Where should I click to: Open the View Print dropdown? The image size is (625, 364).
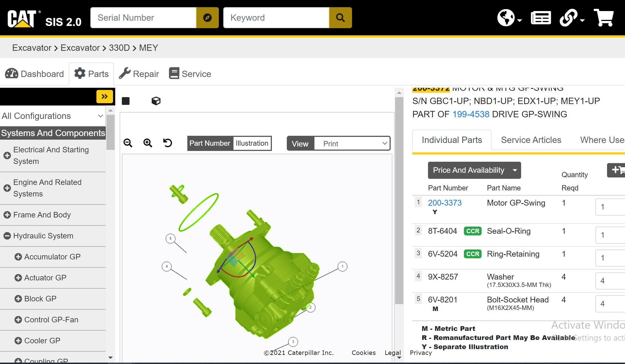[352, 144]
